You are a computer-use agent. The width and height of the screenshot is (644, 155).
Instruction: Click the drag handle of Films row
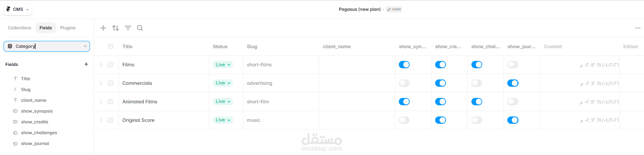[x=101, y=65]
